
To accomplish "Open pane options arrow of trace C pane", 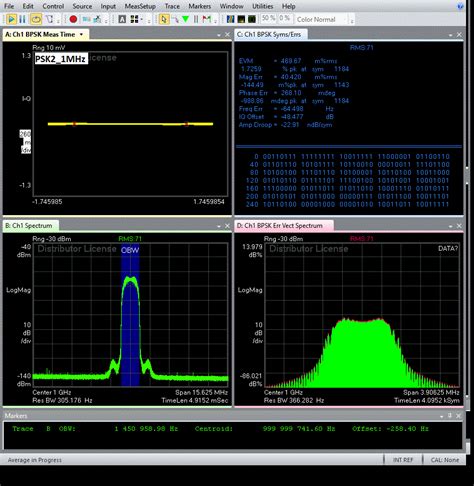I will tap(450, 35).
